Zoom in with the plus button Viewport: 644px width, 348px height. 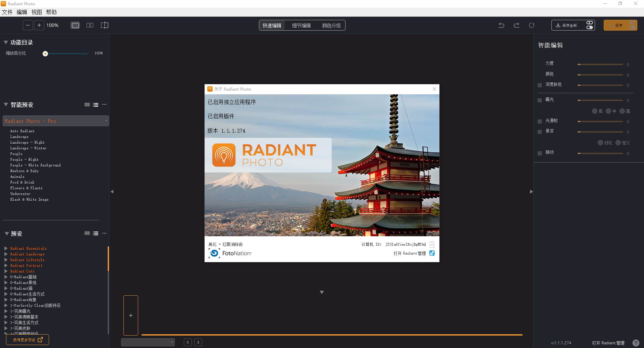click(x=39, y=25)
